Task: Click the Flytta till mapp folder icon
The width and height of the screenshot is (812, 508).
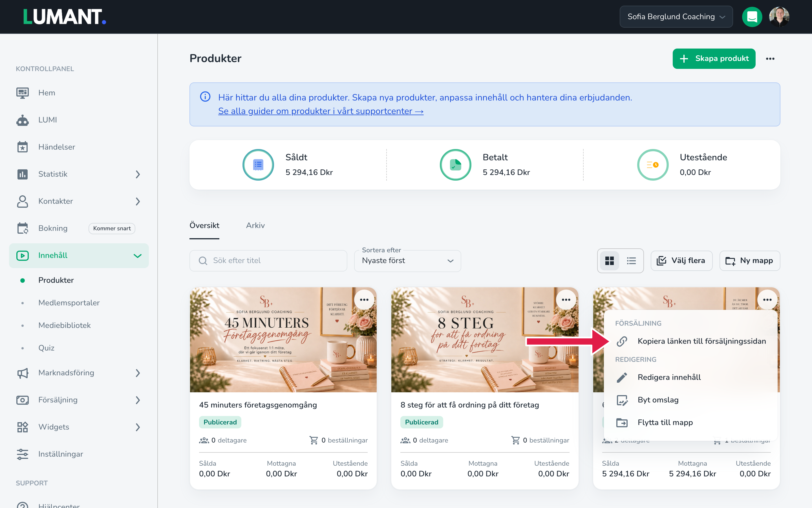Action: tap(622, 423)
